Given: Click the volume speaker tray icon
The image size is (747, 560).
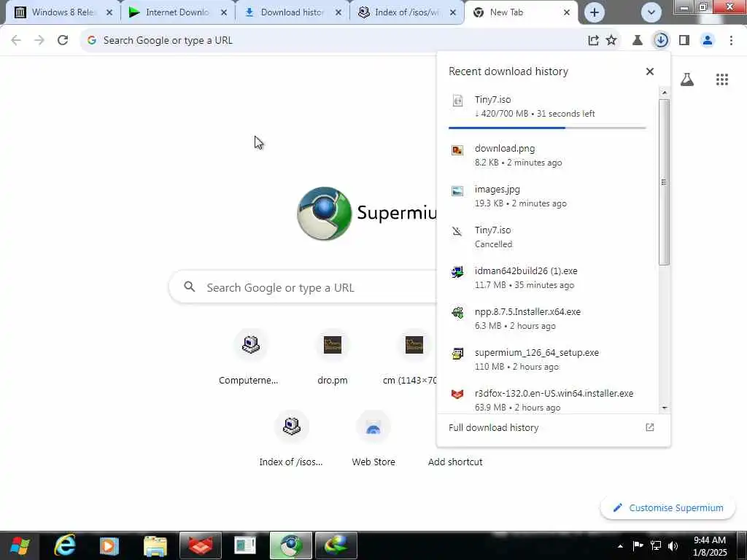Looking at the screenshot, I should (673, 545).
